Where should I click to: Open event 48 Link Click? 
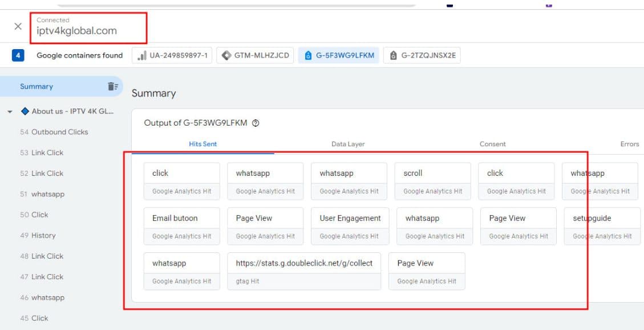pos(42,256)
